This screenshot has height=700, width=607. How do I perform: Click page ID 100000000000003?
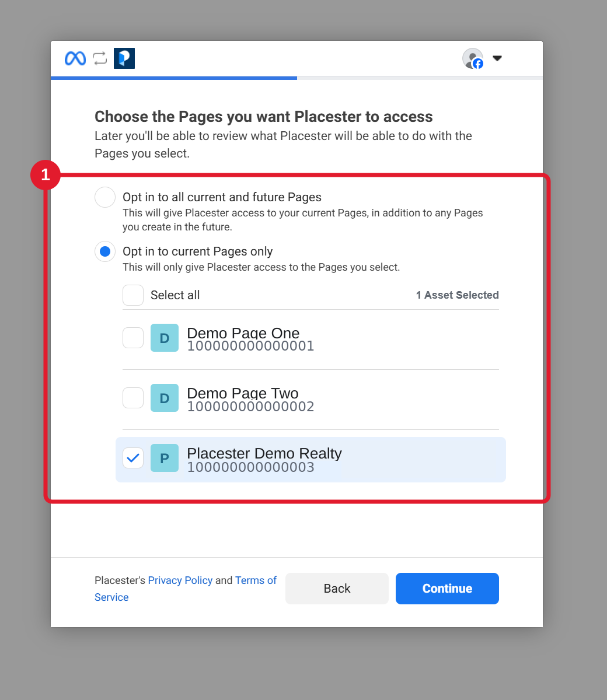250,467
